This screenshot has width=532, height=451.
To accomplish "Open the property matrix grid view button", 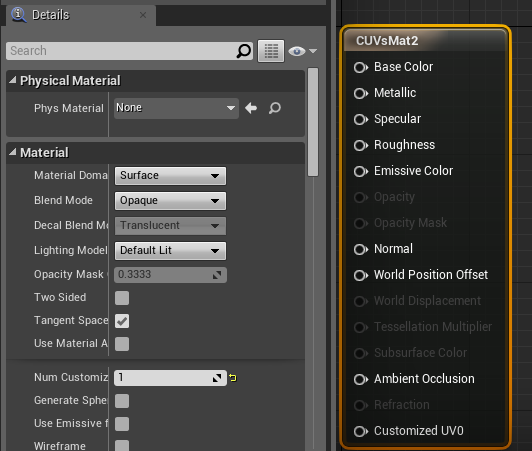I will (x=271, y=51).
